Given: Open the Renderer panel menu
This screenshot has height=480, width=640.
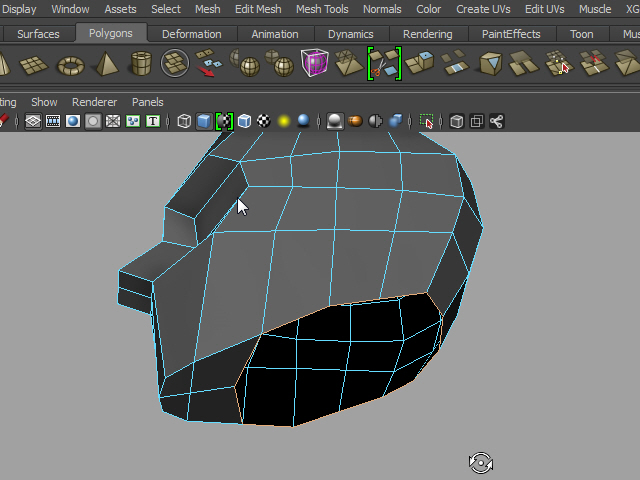Looking at the screenshot, I should click(94, 102).
